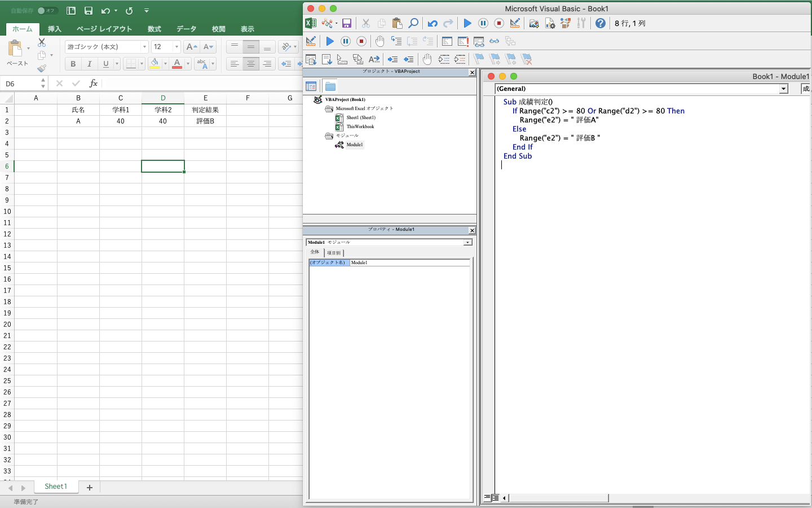The image size is (812, 508).
Task: Click Step Into in the Debug toolbar
Action: click(396, 41)
